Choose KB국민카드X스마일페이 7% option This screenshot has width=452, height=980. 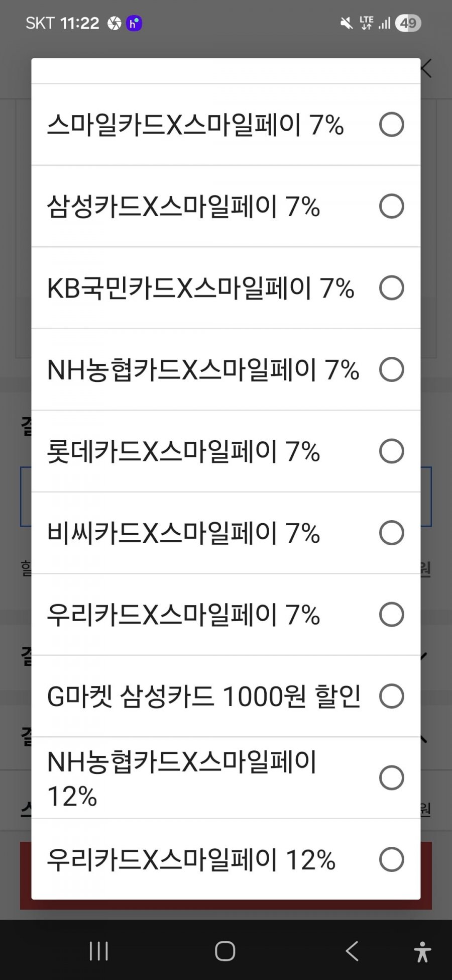(x=391, y=288)
